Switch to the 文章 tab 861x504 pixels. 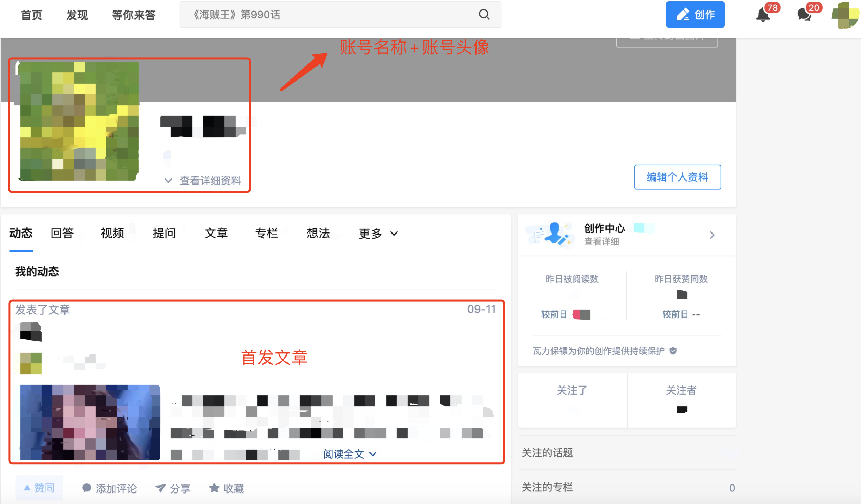click(x=216, y=233)
